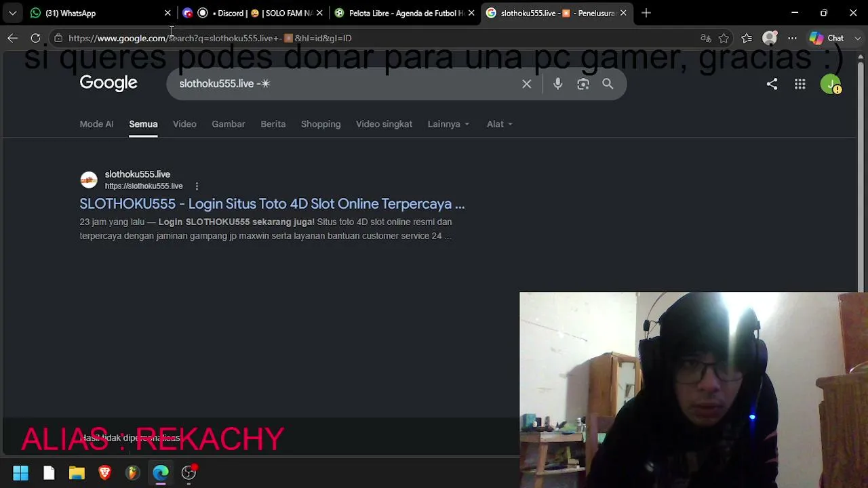Open the browser profile avatar
Viewport: 868px width, 488px height.
coord(769,38)
